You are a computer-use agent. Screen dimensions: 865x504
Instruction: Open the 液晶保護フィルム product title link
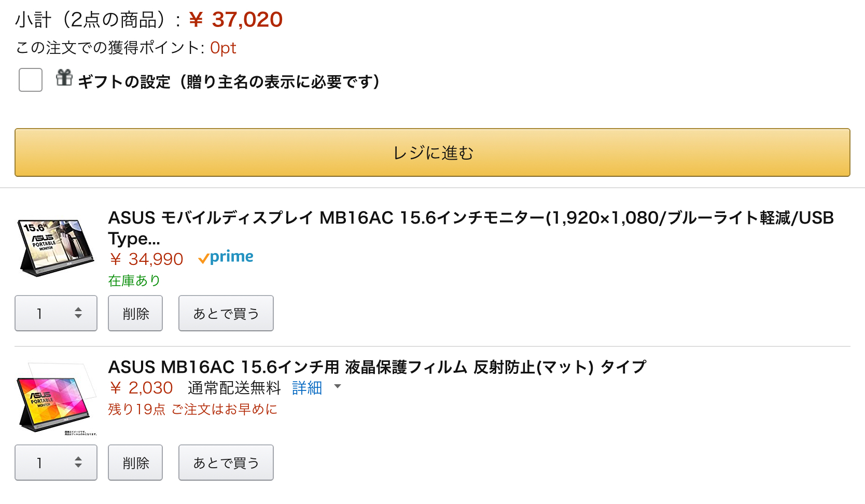point(377,367)
